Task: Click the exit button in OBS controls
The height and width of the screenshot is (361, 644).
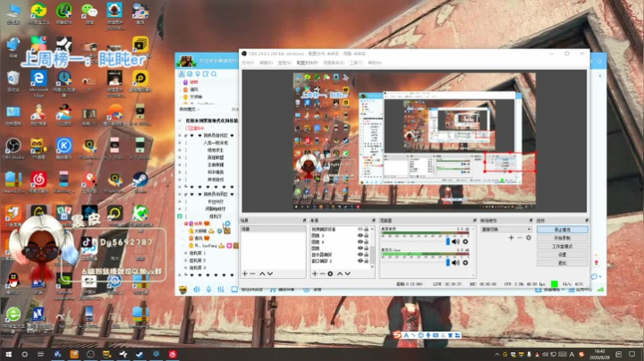Action: point(563,263)
